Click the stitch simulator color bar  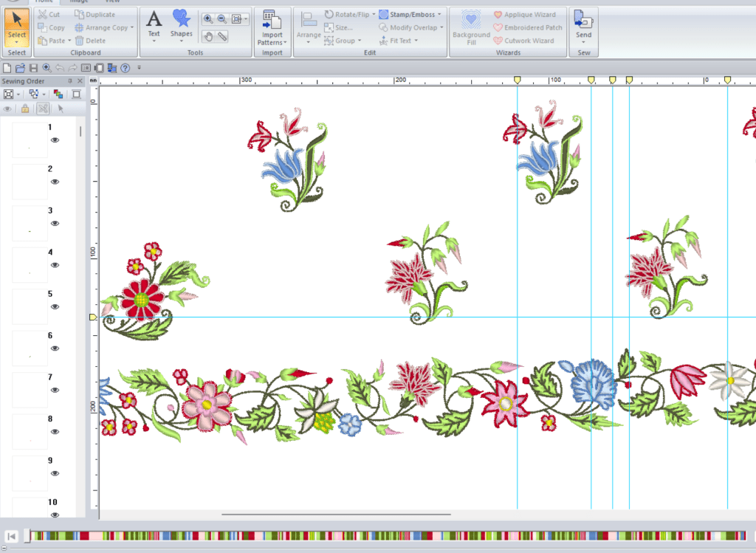pyautogui.click(x=384, y=535)
